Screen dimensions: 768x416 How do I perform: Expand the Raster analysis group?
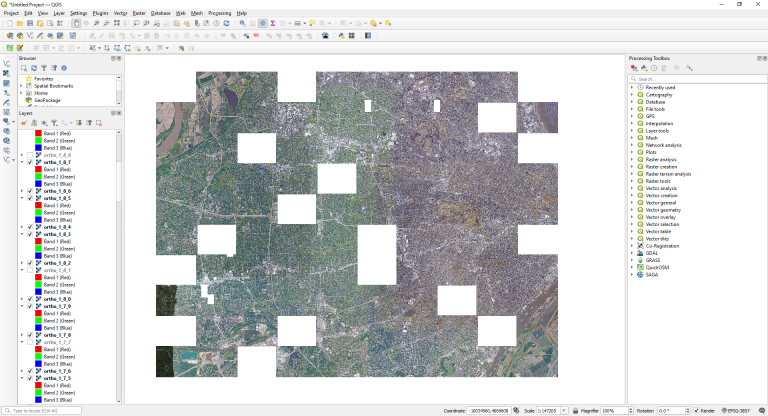(632, 159)
